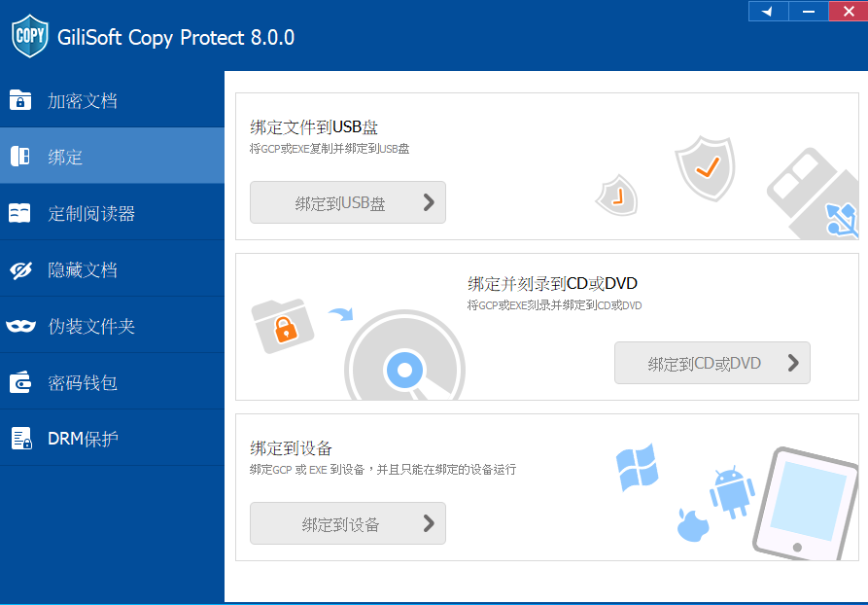Click the Android robot illustration
This screenshot has height=605, width=868.
732,492
